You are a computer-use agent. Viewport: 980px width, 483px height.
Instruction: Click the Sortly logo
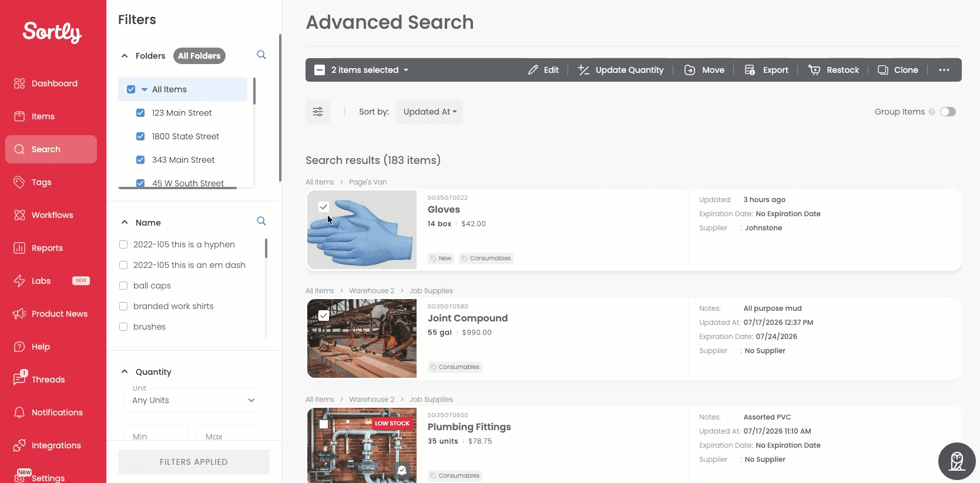[x=52, y=32]
